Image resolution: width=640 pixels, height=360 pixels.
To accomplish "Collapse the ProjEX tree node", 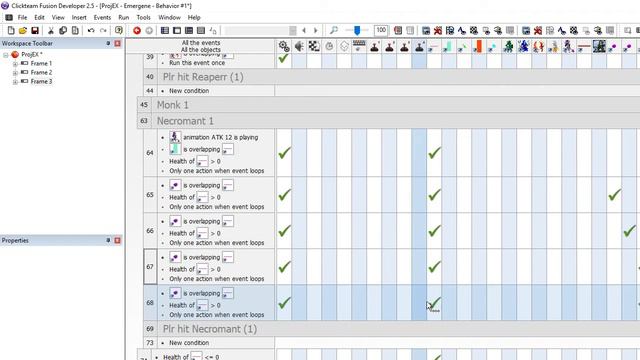I will click(6, 55).
